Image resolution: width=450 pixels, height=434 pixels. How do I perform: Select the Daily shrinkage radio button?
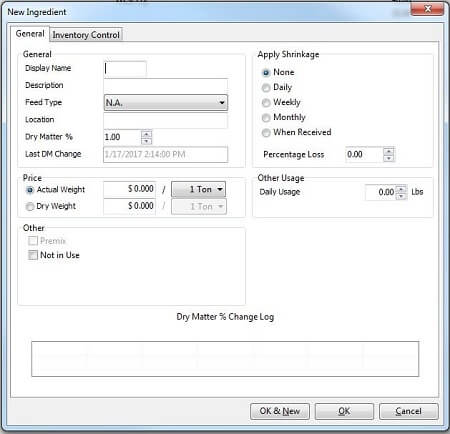coord(266,88)
